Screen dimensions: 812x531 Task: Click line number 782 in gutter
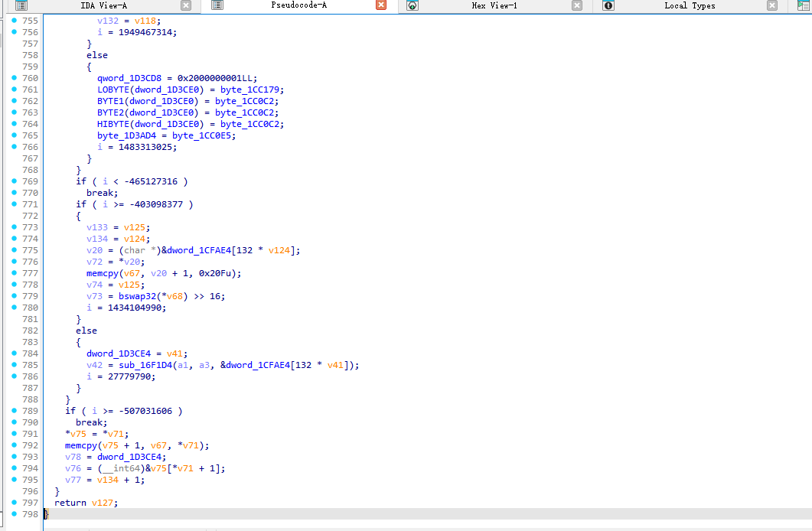coord(30,331)
